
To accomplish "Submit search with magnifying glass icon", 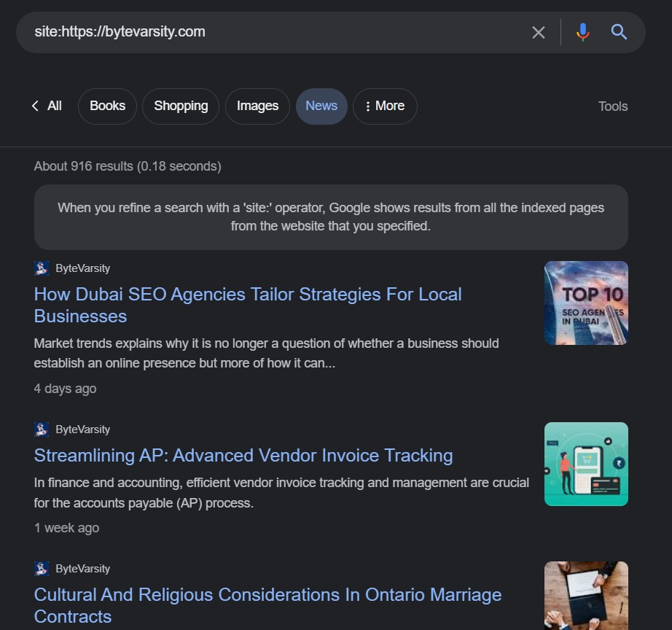I will [x=619, y=32].
